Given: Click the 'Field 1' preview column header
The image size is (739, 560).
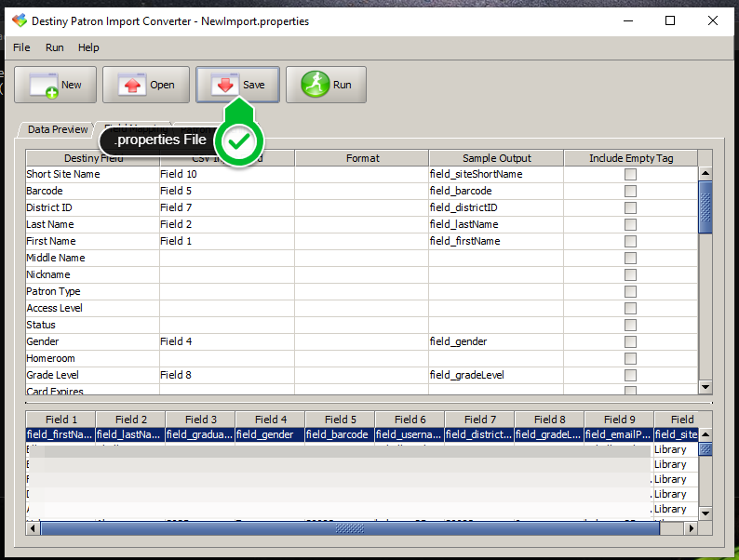Looking at the screenshot, I should [x=60, y=420].
